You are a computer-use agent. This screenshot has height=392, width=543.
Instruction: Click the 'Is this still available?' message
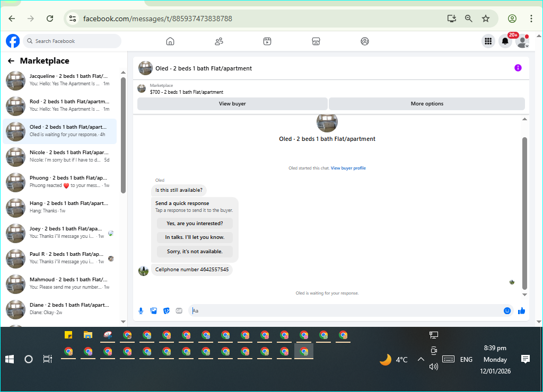pyautogui.click(x=179, y=190)
